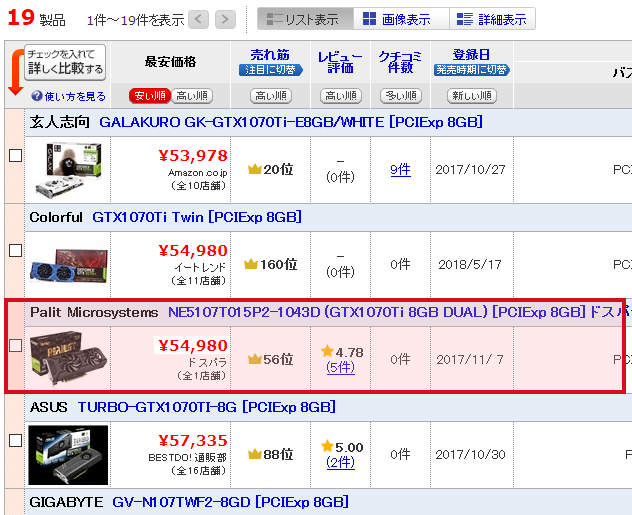The height and width of the screenshot is (515, 632).
Task: Open the (2件) reviews link
Action: (x=341, y=462)
